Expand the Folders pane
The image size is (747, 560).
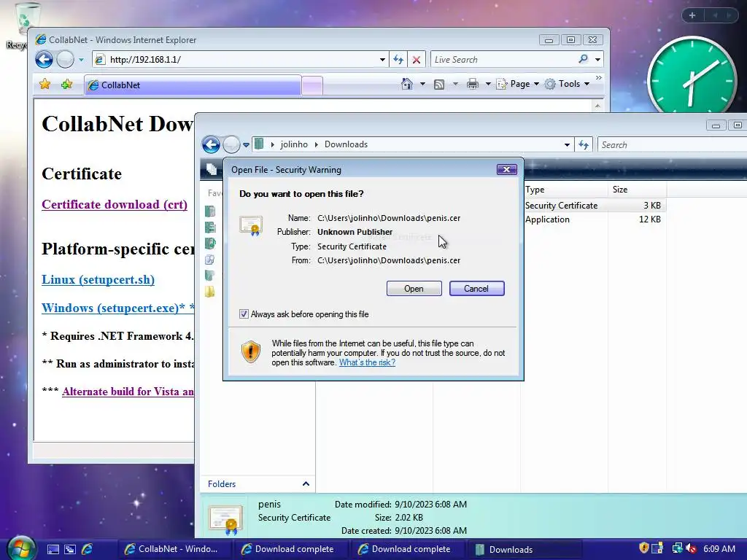point(258,484)
